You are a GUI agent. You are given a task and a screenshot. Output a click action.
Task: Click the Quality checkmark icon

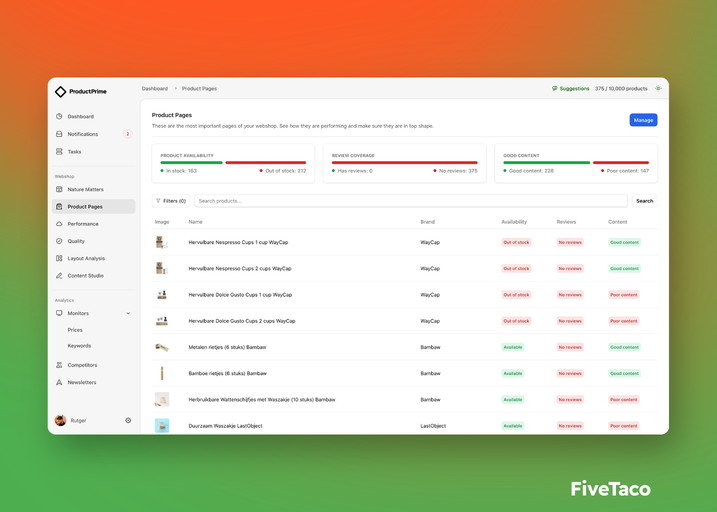(59, 241)
